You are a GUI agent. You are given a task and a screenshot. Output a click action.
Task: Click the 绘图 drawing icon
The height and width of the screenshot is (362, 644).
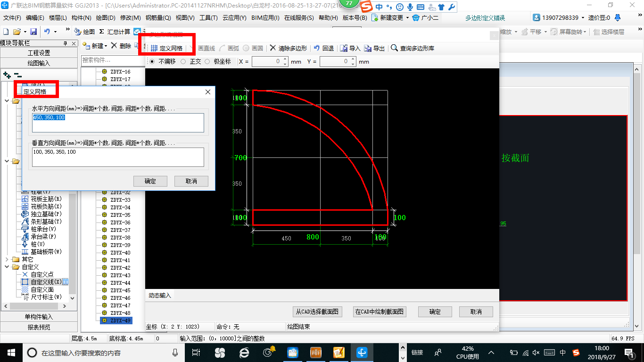[78, 32]
